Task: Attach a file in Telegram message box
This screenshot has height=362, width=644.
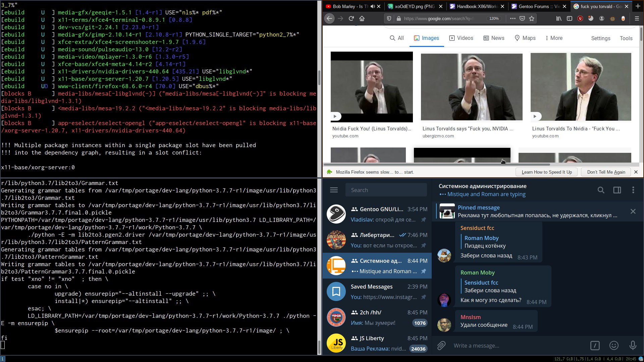Action: 441,346
